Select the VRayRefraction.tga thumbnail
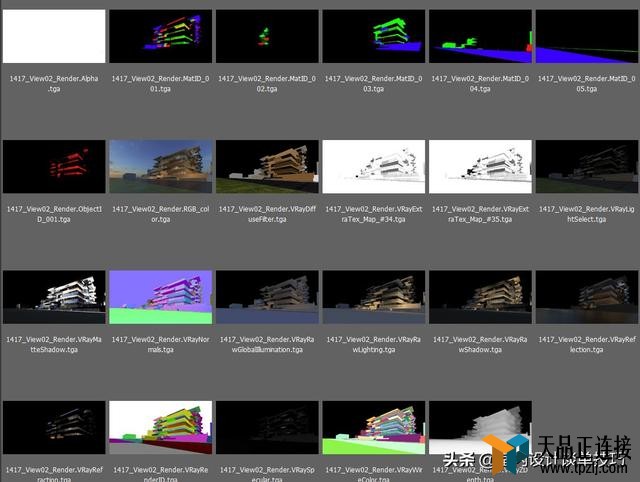The image size is (640, 482). 54,427
